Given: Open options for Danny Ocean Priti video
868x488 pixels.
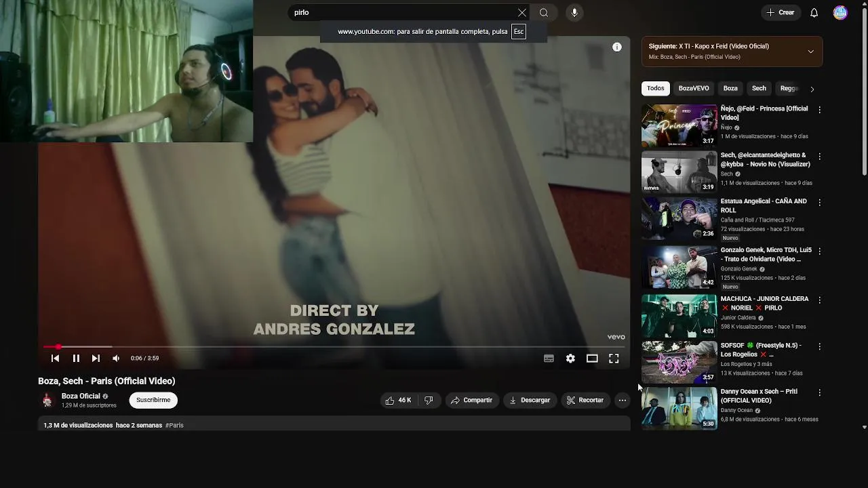Looking at the screenshot, I should click(819, 393).
